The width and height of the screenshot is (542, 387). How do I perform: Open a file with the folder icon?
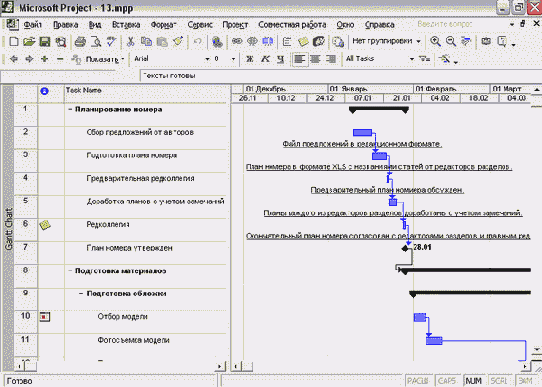click(29, 42)
